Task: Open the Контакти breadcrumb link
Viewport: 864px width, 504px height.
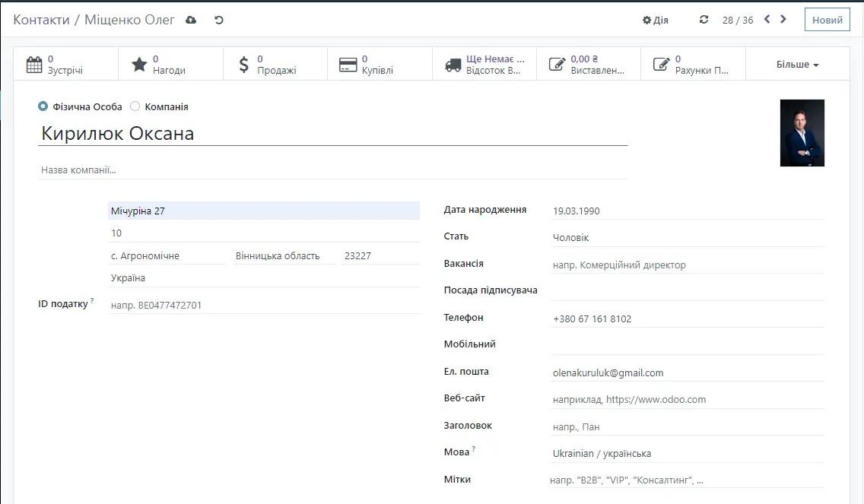Action: [x=43, y=20]
